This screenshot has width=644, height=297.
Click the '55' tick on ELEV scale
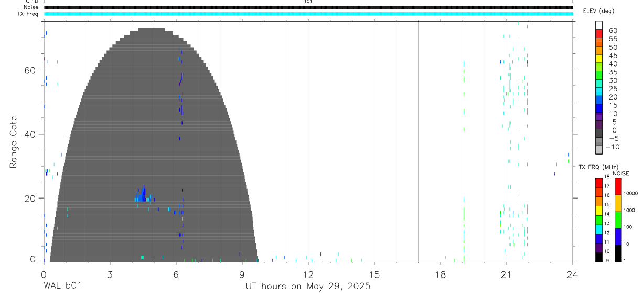[x=613, y=39]
